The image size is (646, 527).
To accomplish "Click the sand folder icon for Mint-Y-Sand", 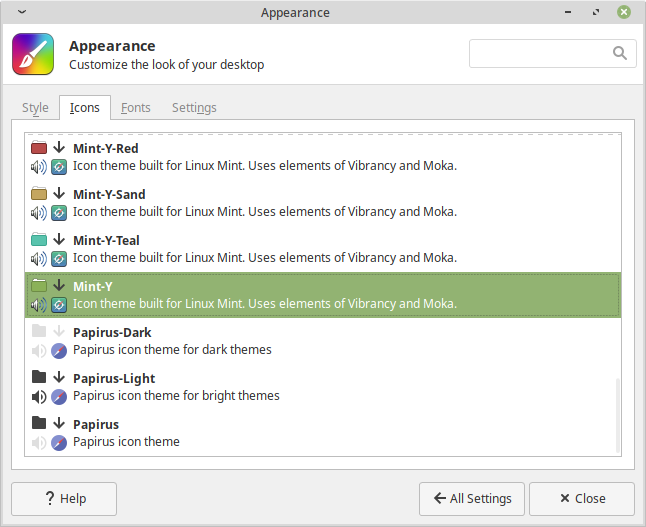I will (39, 193).
